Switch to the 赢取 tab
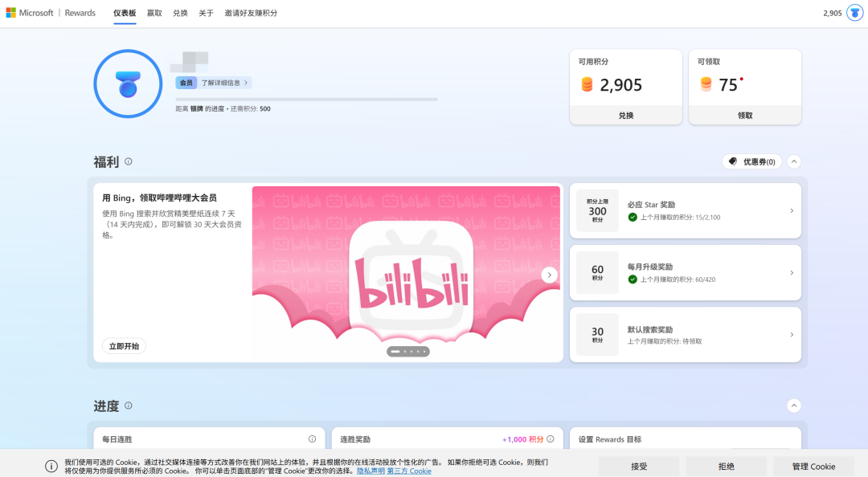Screen dimensions: 868x477 (154, 13)
